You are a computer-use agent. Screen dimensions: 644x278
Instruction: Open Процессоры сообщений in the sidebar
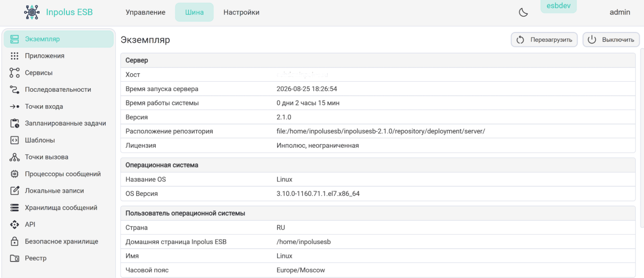tap(63, 174)
